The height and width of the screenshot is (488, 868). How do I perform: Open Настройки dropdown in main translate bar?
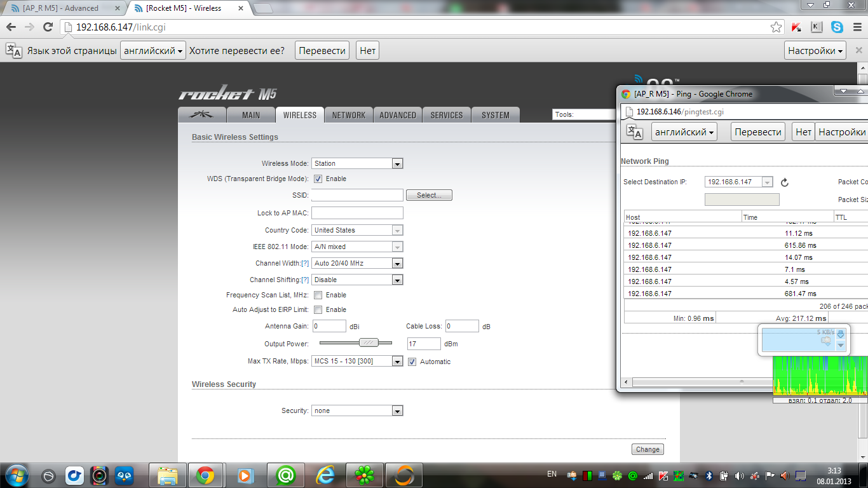815,51
